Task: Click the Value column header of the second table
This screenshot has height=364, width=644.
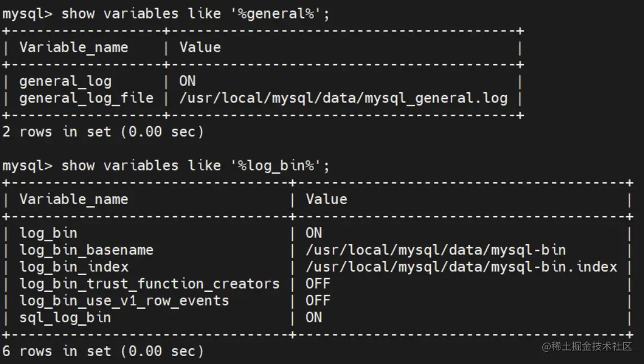Action: click(x=326, y=200)
